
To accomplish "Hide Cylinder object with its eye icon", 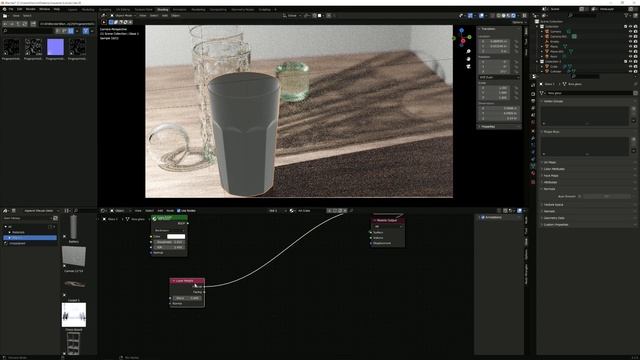I will 630,71.
